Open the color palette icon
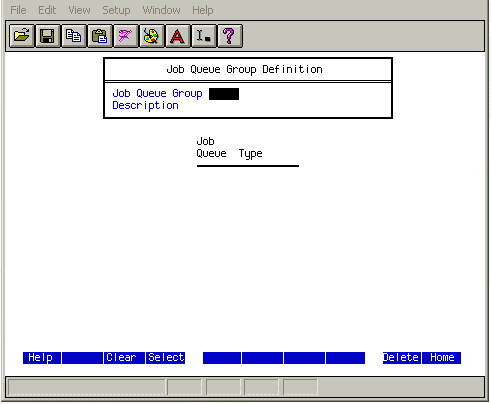This screenshot has width=491, height=404. click(x=152, y=36)
